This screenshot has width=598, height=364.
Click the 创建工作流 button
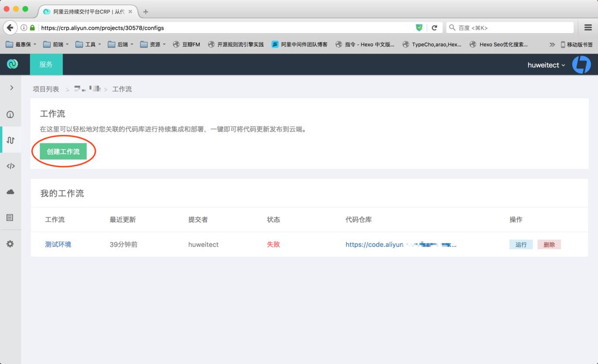[x=63, y=151]
